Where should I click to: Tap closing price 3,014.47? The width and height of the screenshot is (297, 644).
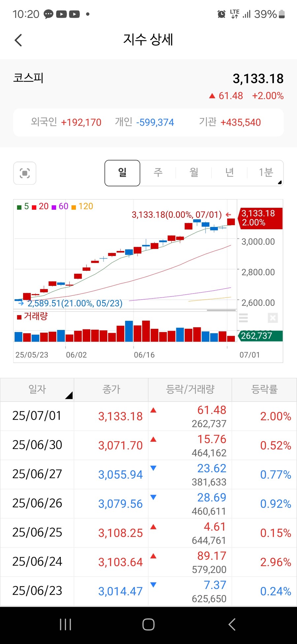pyautogui.click(x=120, y=591)
